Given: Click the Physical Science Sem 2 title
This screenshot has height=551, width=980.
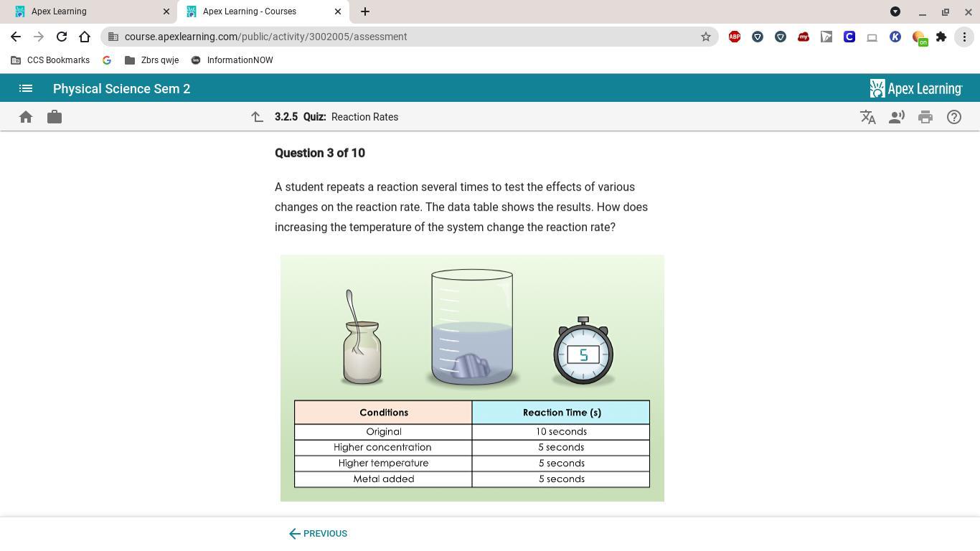Looking at the screenshot, I should click(x=122, y=89).
